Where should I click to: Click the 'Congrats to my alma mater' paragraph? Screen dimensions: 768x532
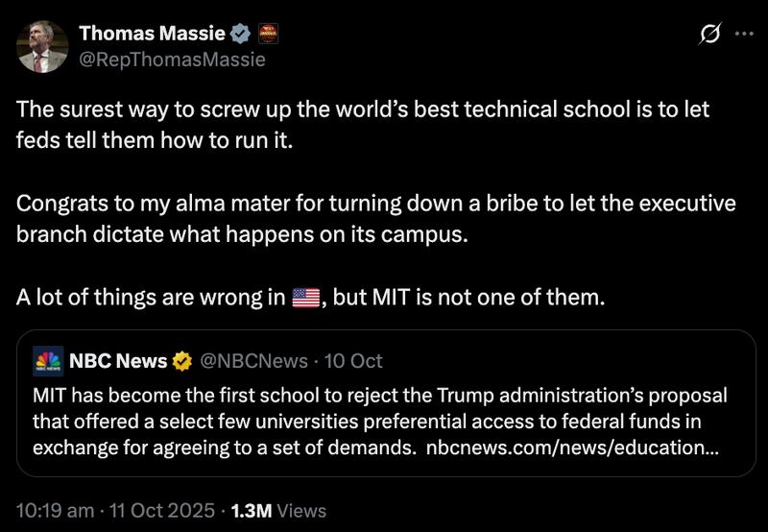(375, 220)
